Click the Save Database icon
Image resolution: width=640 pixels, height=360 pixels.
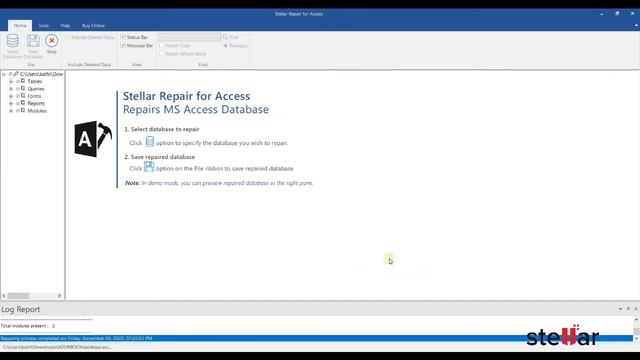click(x=33, y=41)
